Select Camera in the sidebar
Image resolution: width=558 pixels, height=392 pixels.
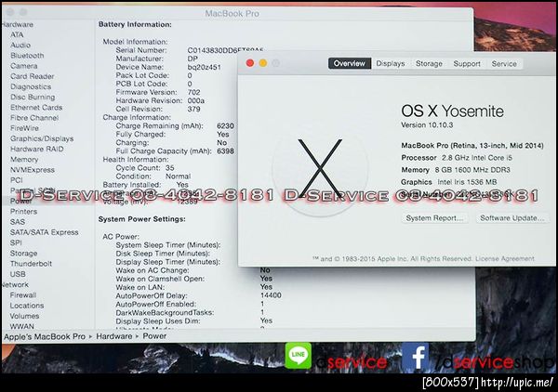pyautogui.click(x=24, y=66)
